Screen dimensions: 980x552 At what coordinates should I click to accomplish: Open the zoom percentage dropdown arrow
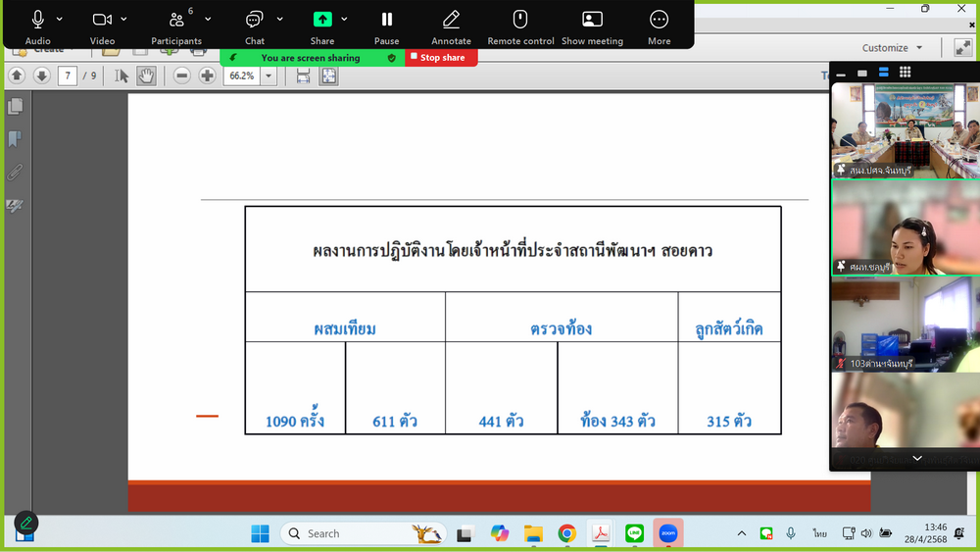point(269,75)
